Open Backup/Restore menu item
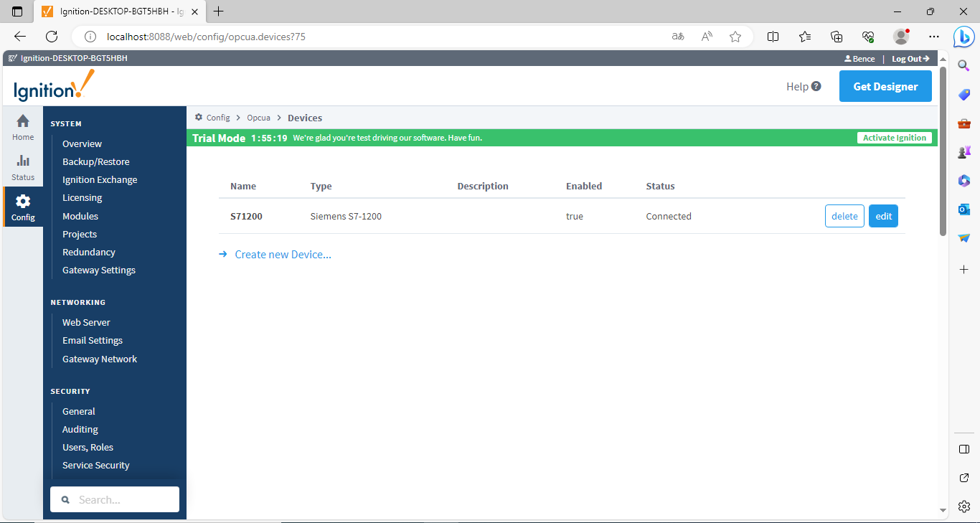The width and height of the screenshot is (980, 523). (x=96, y=161)
